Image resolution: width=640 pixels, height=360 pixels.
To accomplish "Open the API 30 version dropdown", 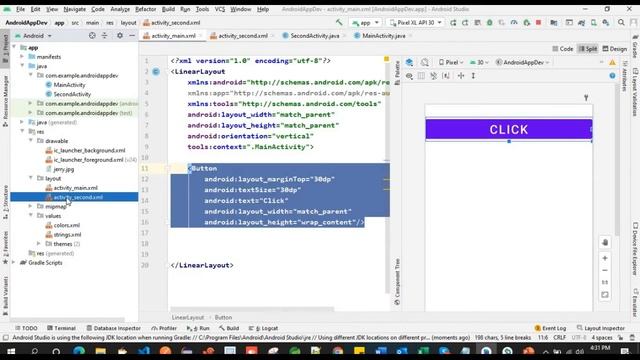I will pos(480,62).
